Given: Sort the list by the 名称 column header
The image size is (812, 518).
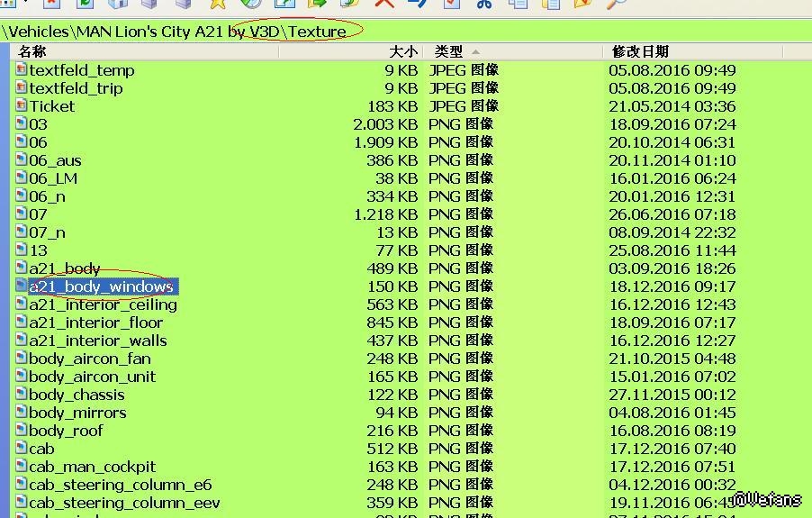Looking at the screenshot, I should pos(145,51).
